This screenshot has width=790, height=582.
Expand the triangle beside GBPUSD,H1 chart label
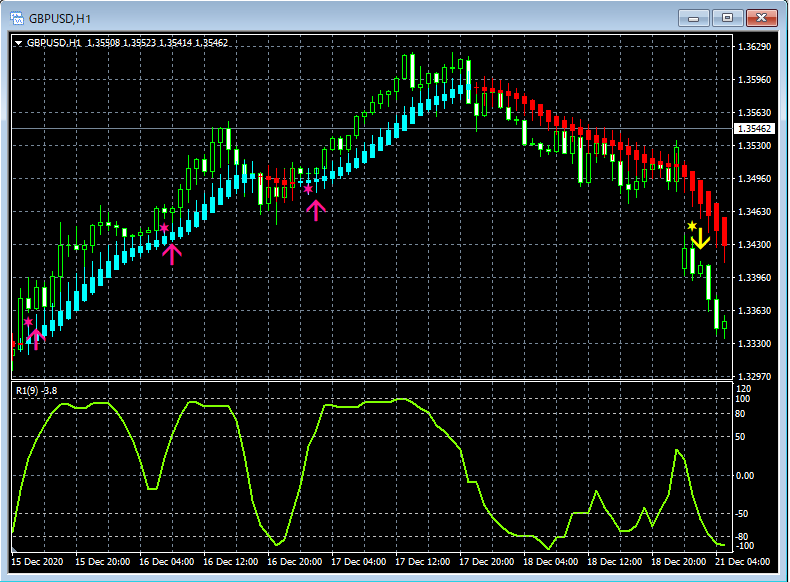point(18,43)
